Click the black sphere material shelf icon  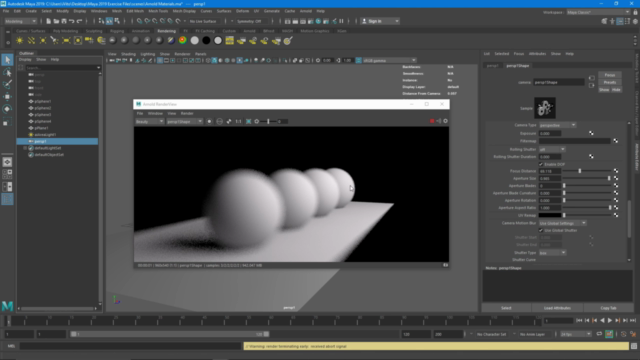coord(206,40)
